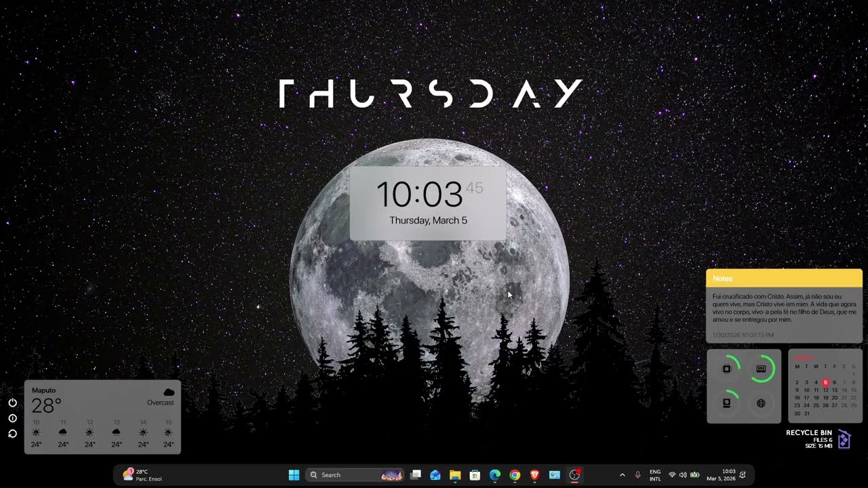Click the sleep icon beside the weather widget
Viewport: 868px width, 488px height.
pyautogui.click(x=12, y=418)
